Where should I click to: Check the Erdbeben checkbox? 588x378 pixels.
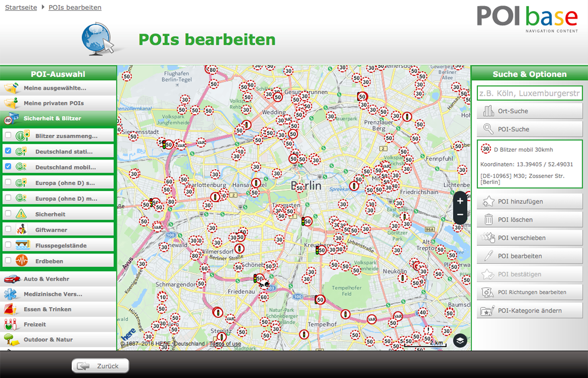pyautogui.click(x=8, y=260)
